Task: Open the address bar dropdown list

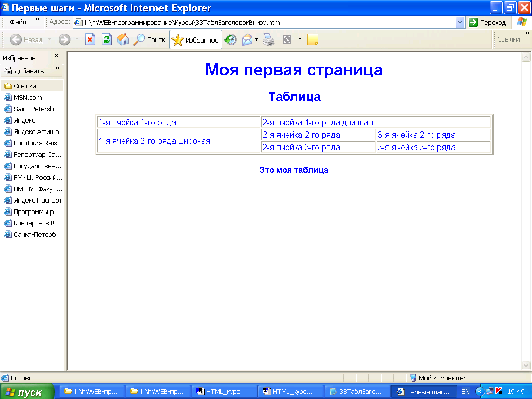Action: tap(460, 23)
